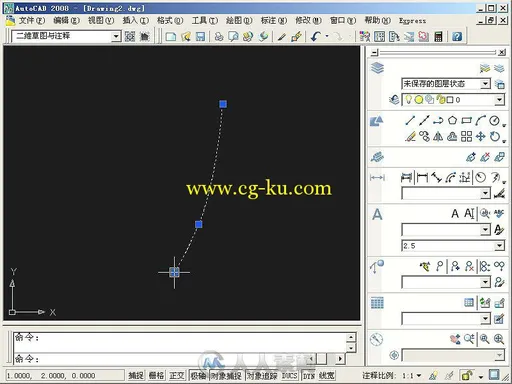Open the Express menu
Screen dimensions: 512x384
coord(412,21)
